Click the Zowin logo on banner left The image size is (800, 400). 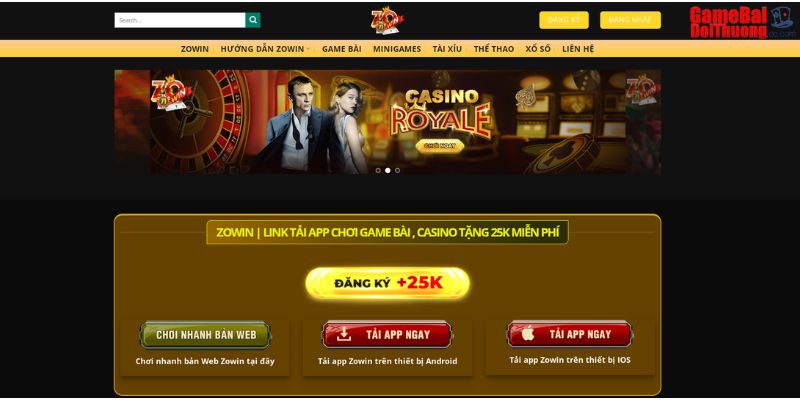[x=170, y=93]
